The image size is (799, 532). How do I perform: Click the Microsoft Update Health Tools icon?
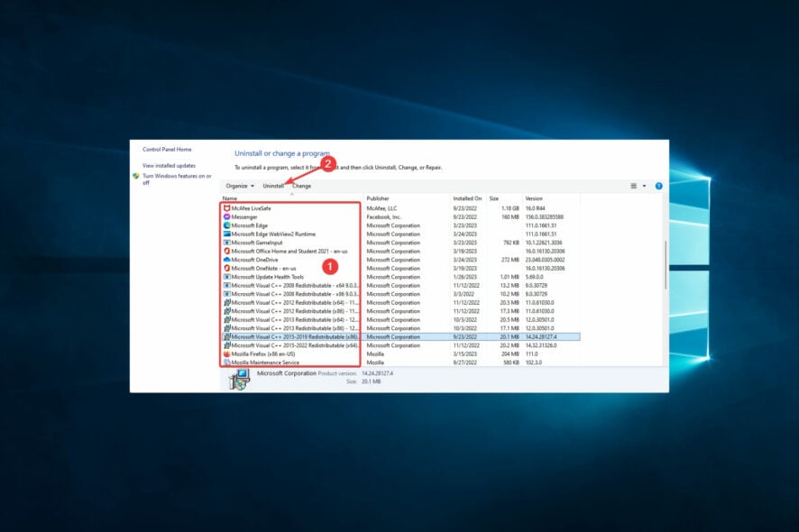[226, 277]
